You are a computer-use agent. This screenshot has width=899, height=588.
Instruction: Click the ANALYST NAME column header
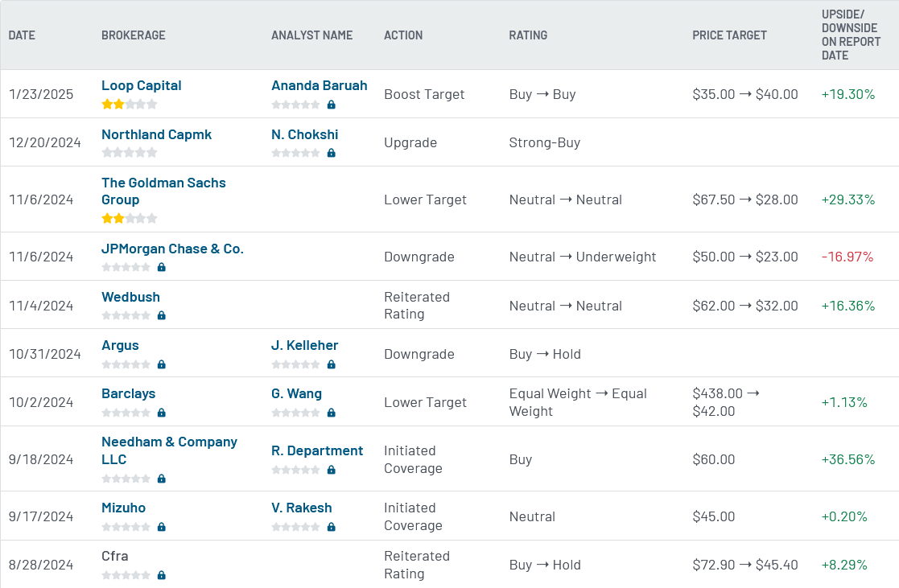coord(312,35)
